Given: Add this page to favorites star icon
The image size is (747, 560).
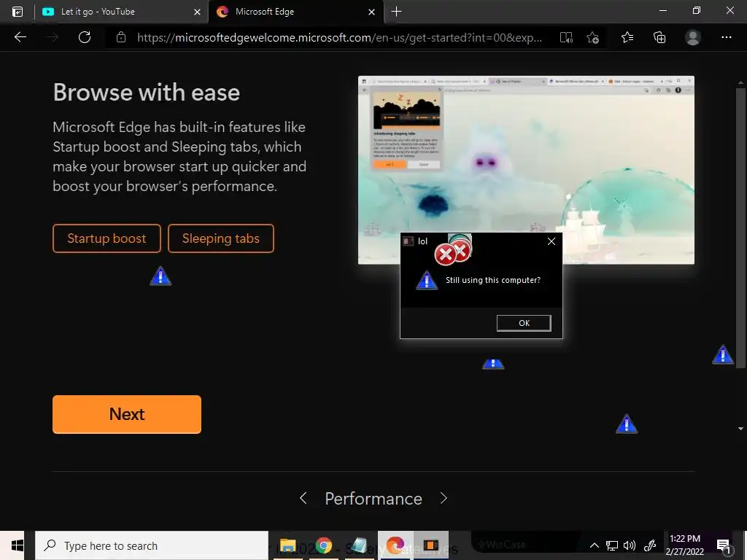Looking at the screenshot, I should click(x=592, y=38).
